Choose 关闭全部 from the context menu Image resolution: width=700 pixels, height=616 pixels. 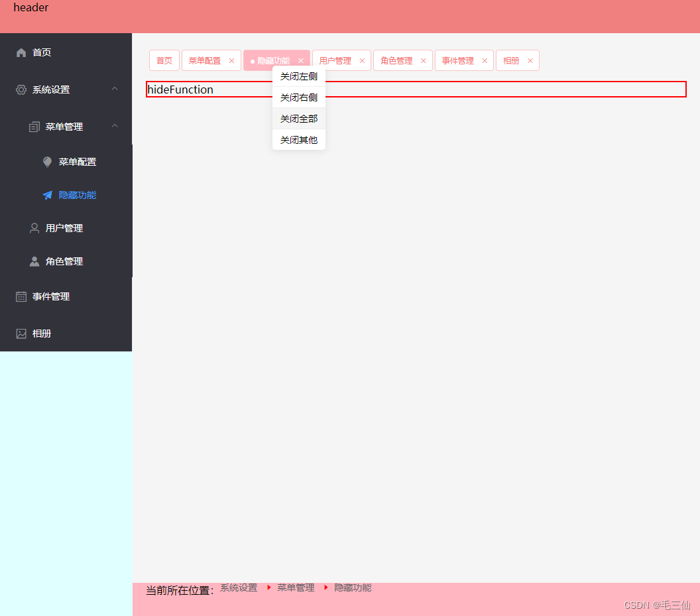click(298, 119)
